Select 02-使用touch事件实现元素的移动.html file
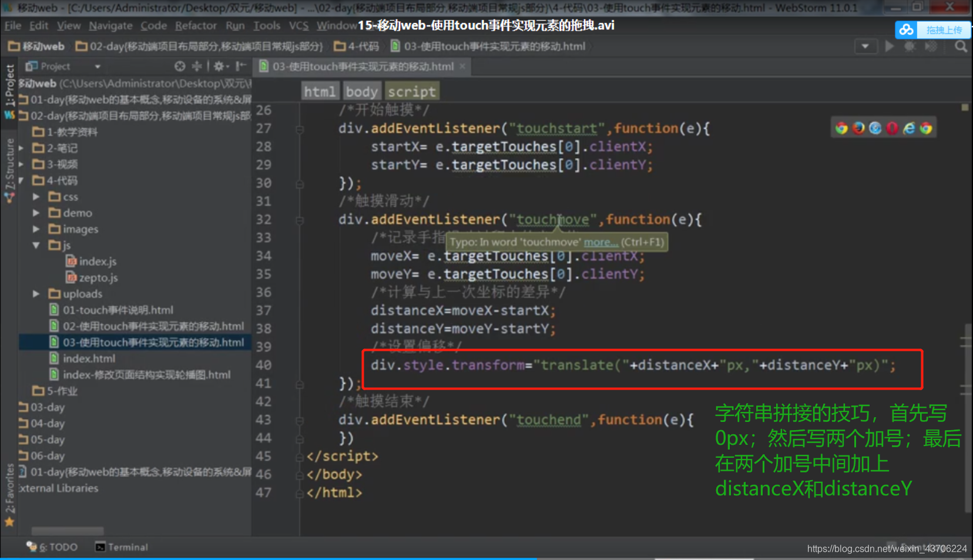Viewport: 973px width, 560px height. [147, 326]
